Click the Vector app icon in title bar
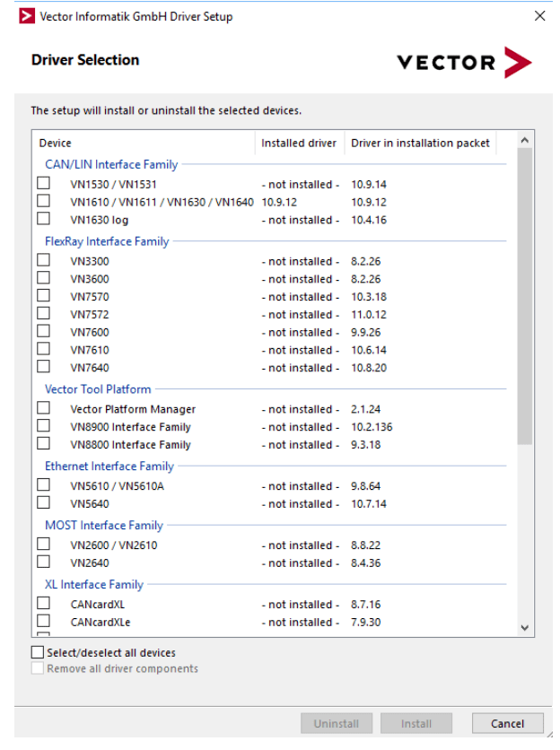Viewport: 560px width, 750px height. (27, 16)
